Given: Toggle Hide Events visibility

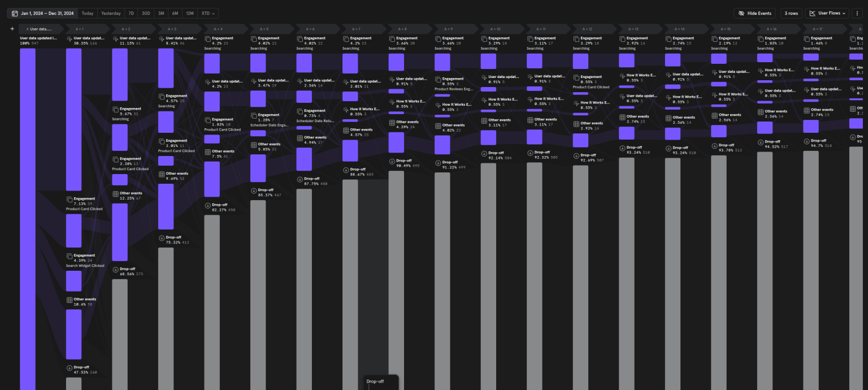Looking at the screenshot, I should point(754,13).
